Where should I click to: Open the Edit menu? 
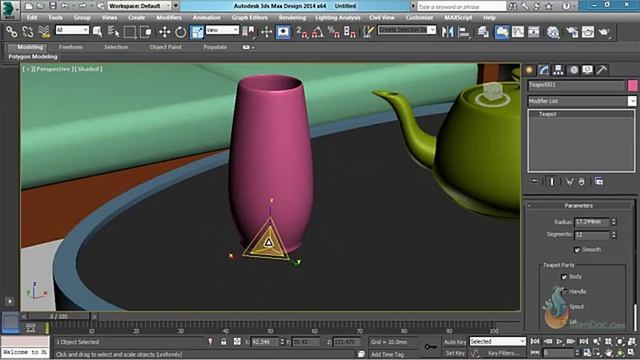(x=32, y=18)
